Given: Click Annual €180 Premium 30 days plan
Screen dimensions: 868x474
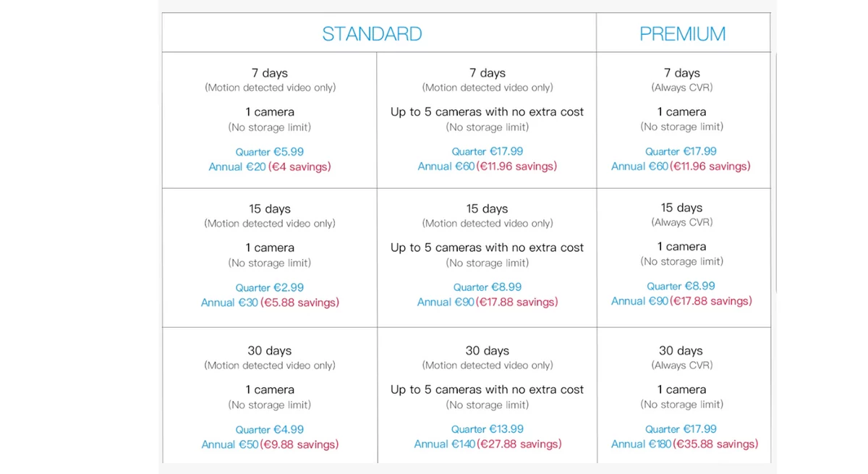Looking at the screenshot, I should tap(684, 444).
